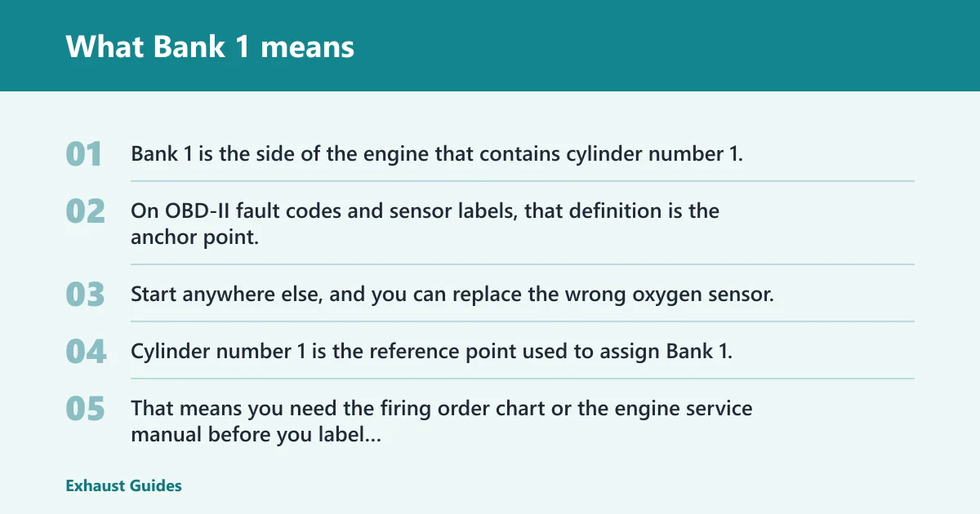Viewport: 980px width, 514px height.
Task: Click the teal header banner
Action: (x=490, y=46)
